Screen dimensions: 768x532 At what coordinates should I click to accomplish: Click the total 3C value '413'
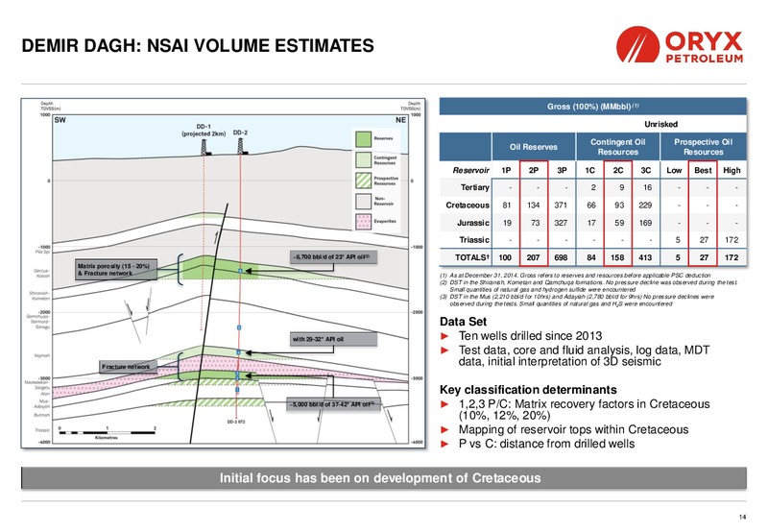coord(645,257)
